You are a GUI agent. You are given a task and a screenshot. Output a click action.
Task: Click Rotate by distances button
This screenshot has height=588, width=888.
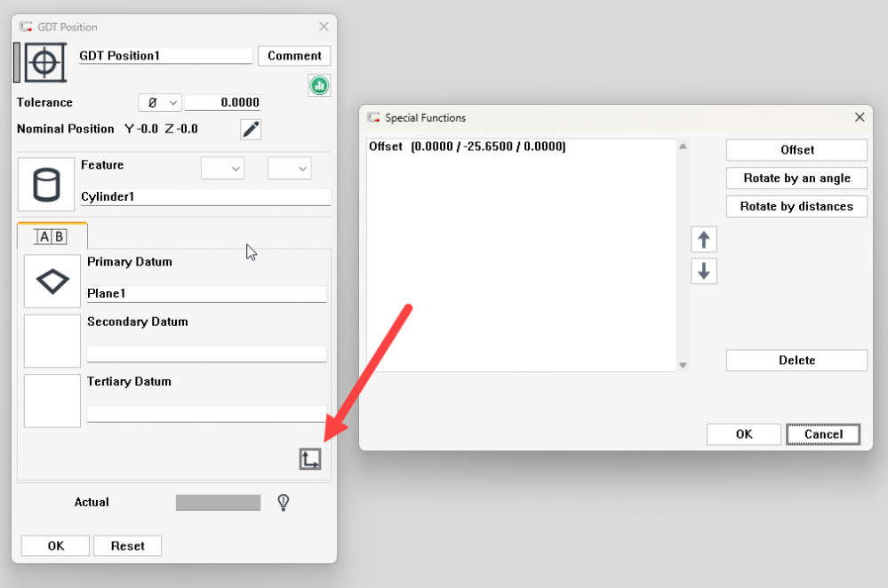click(x=796, y=207)
